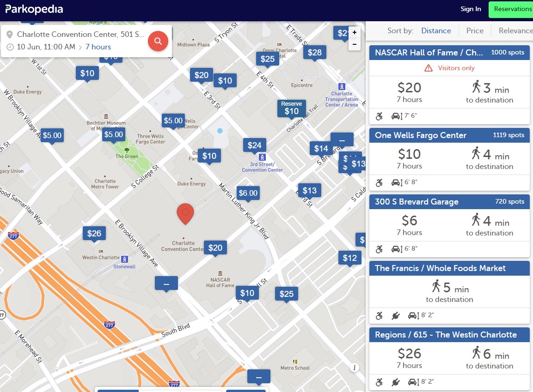This screenshot has width=533, height=392.
Task: Click The Green park tree icon
Action: click(127, 150)
